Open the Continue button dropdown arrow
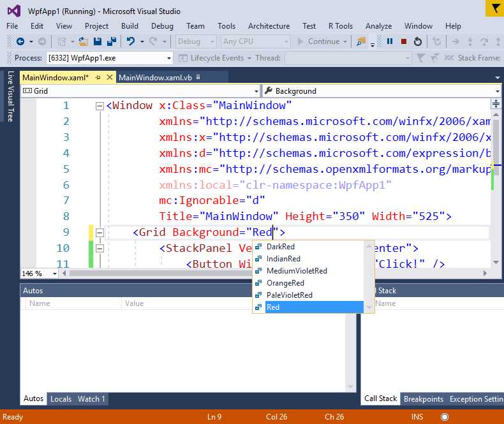 pos(345,41)
